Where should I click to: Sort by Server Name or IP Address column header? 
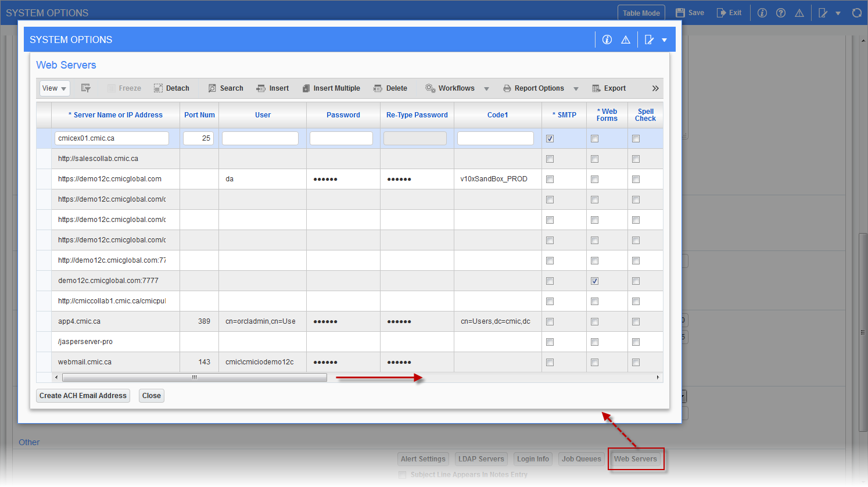tap(116, 115)
